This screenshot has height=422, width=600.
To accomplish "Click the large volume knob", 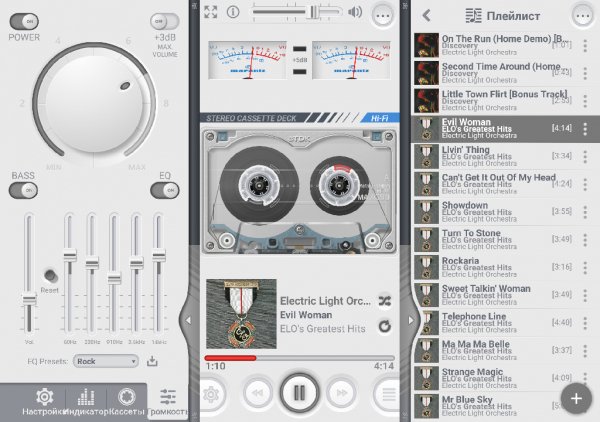I will point(94,104).
